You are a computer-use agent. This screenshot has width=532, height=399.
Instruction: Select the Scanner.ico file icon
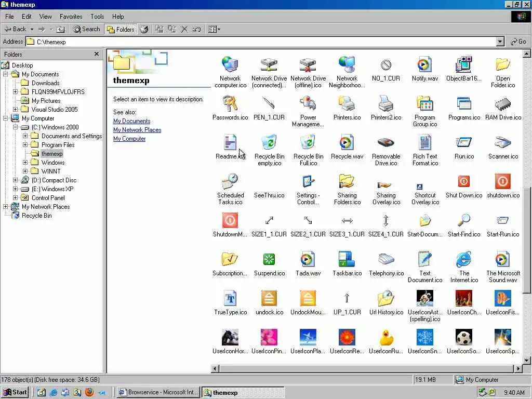503,142
